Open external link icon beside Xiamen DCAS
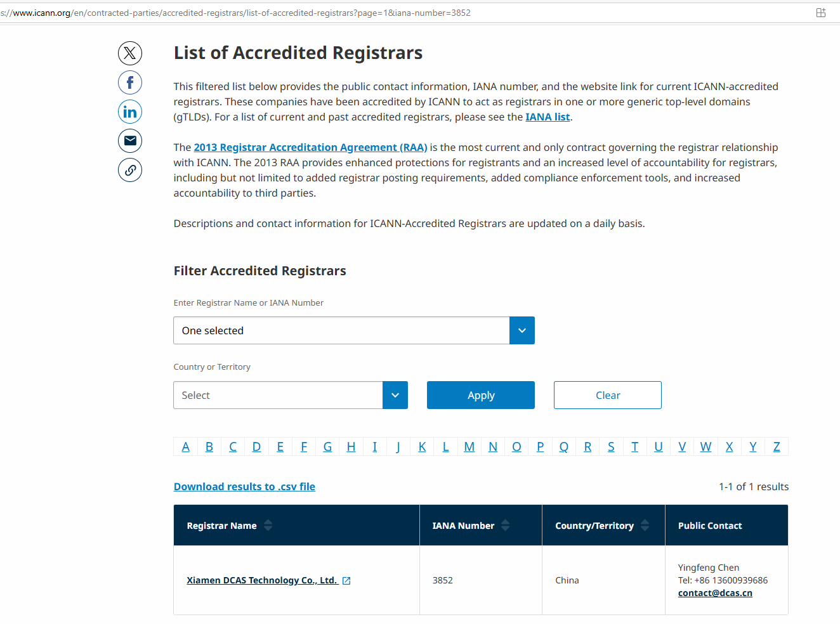 346,581
